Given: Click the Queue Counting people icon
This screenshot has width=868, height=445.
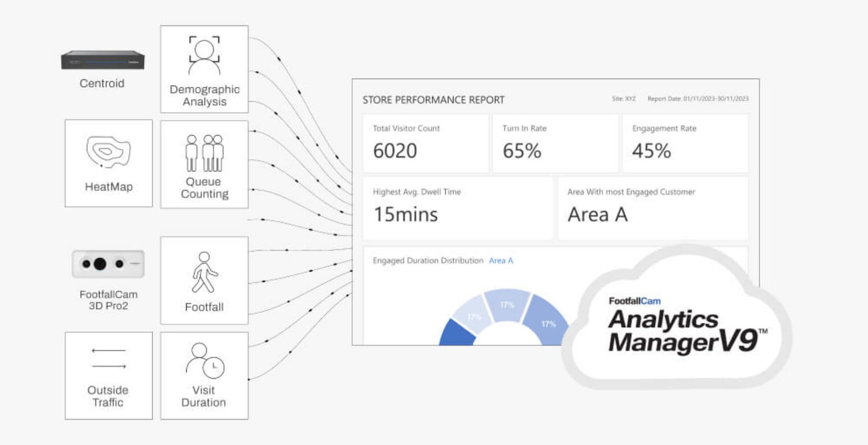Looking at the screenshot, I should click(x=204, y=153).
